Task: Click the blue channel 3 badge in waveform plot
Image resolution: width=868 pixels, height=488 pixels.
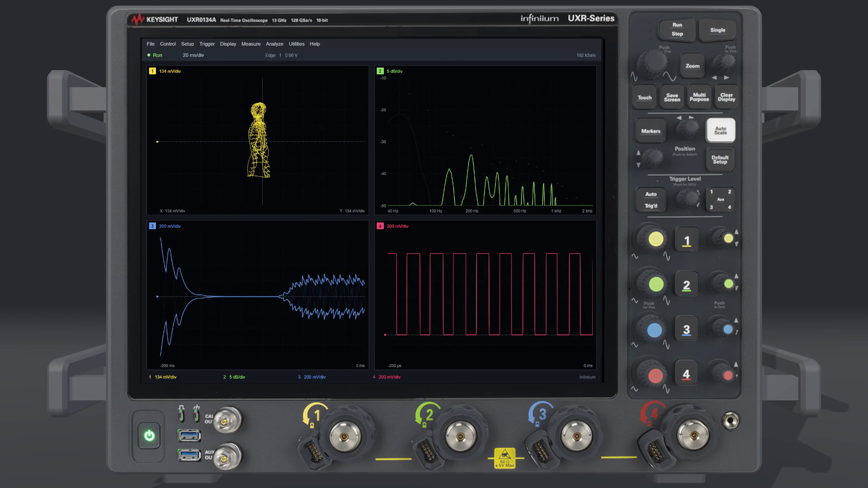Action: coord(152,226)
